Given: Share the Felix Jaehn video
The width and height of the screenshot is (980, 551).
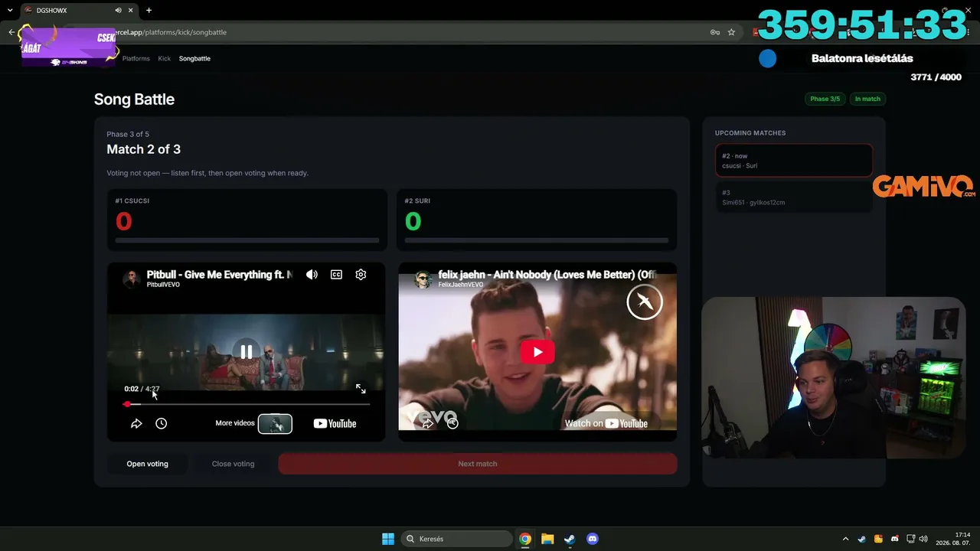Looking at the screenshot, I should 428,422.
